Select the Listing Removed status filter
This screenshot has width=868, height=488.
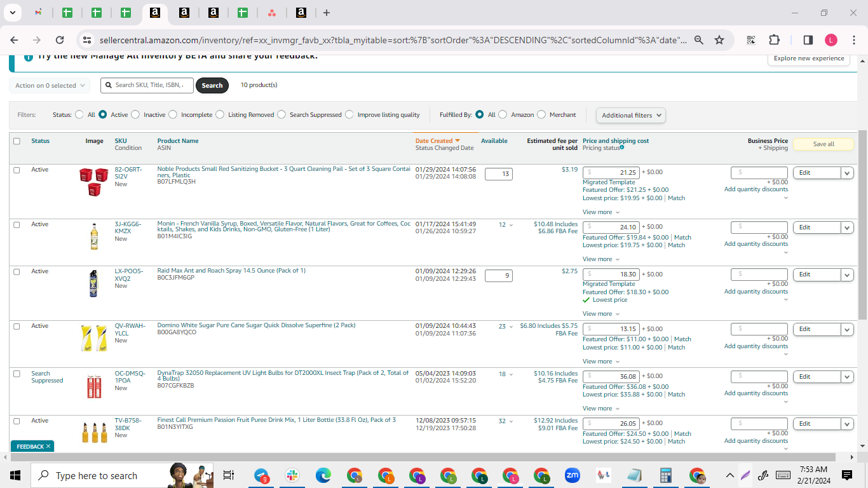tap(220, 115)
